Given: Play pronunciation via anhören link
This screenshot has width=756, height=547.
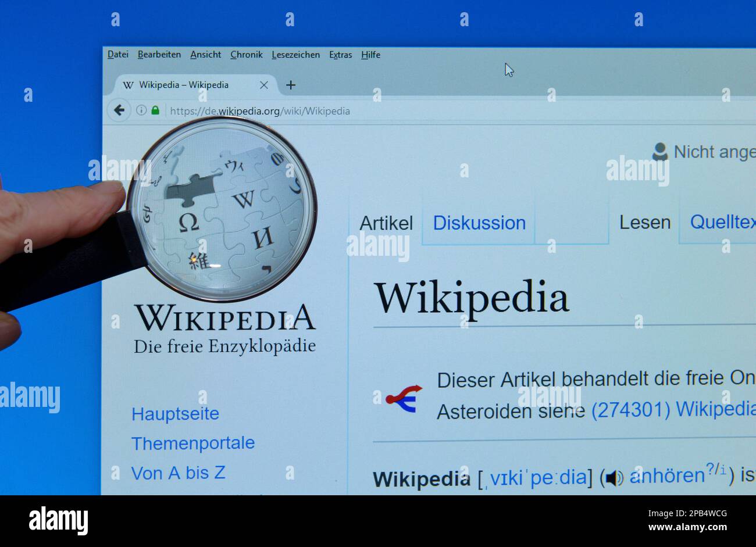Looking at the screenshot, I should pyautogui.click(x=667, y=476).
